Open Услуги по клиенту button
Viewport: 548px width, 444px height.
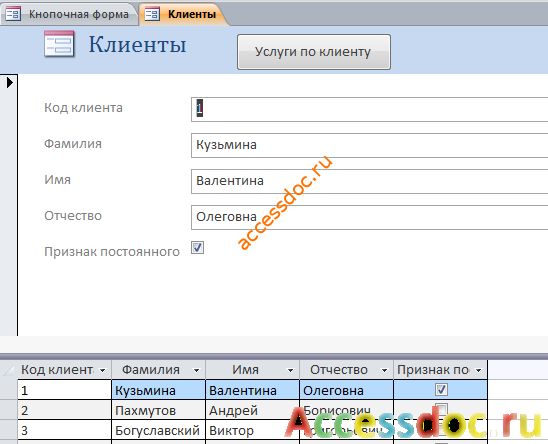click(x=313, y=52)
